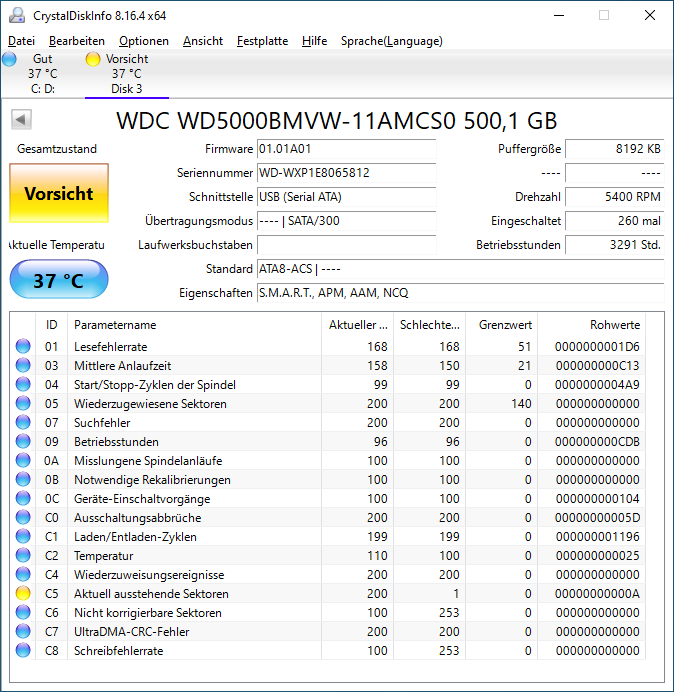Switch to the Gut C: D: disk tab
The width and height of the screenshot is (674, 692).
pyautogui.click(x=42, y=74)
